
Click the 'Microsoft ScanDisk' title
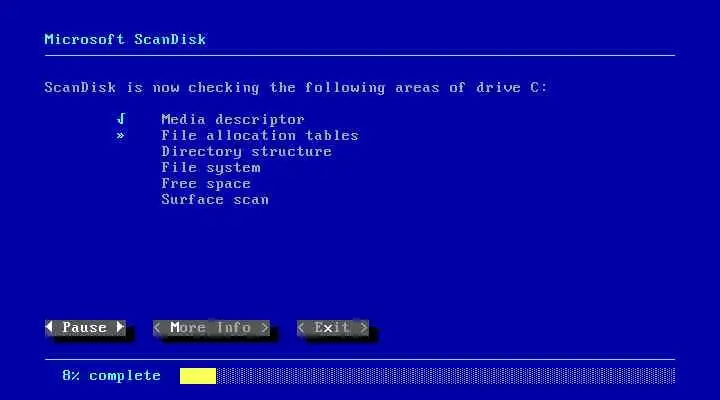click(x=125, y=39)
